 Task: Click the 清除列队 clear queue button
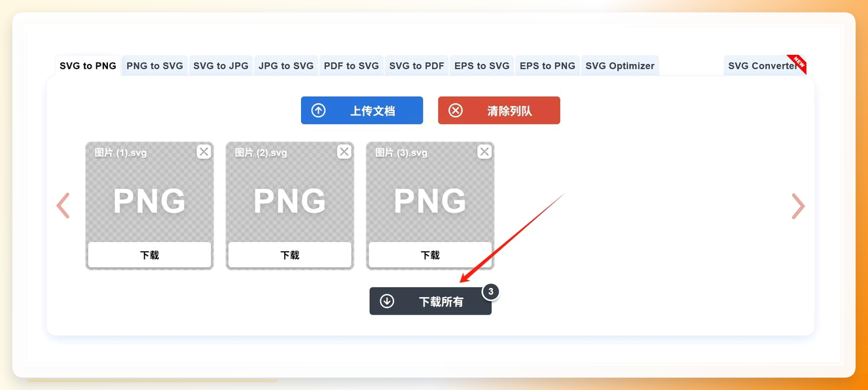(x=499, y=111)
